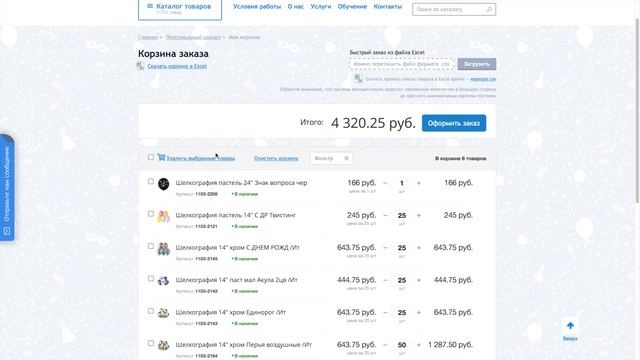This screenshot has height=360, width=640.
Task: Increase quantity of Единорог item
Action: click(418, 312)
